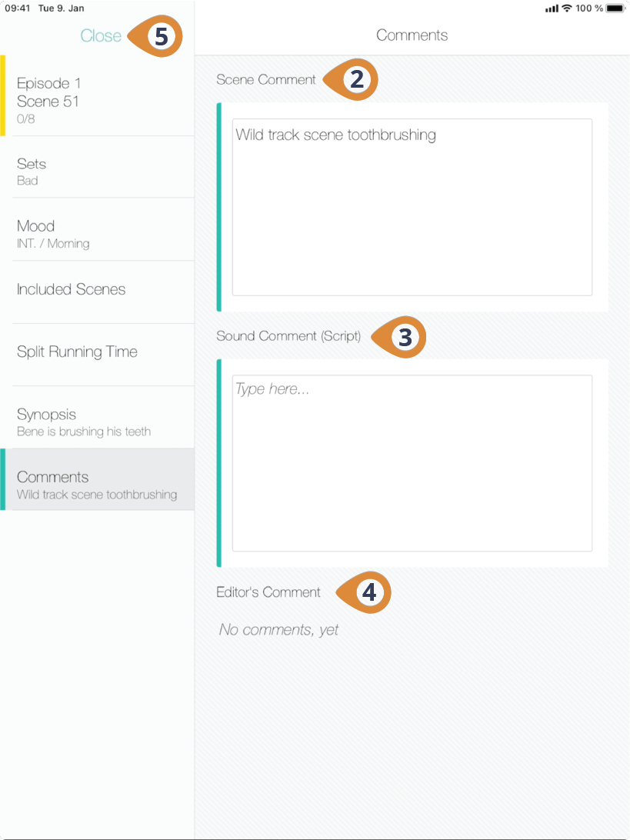
Task: Open the Synopsis sidebar item
Action: [97, 418]
